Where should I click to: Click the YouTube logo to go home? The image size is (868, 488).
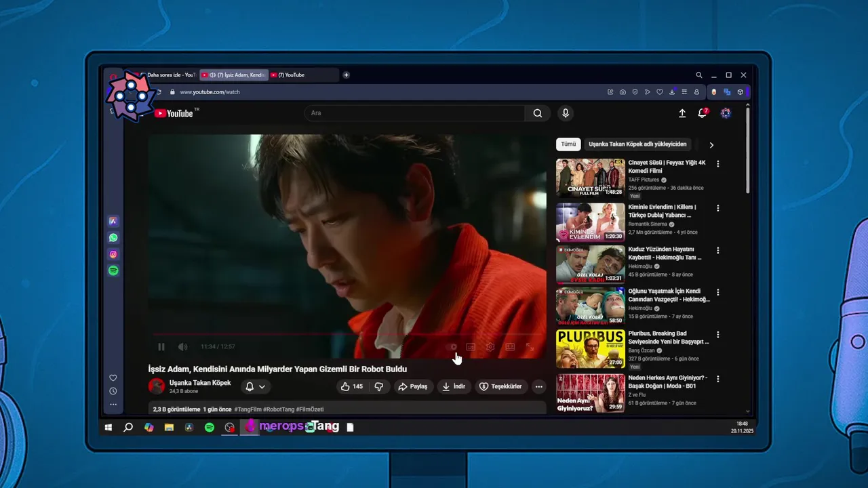(x=174, y=113)
